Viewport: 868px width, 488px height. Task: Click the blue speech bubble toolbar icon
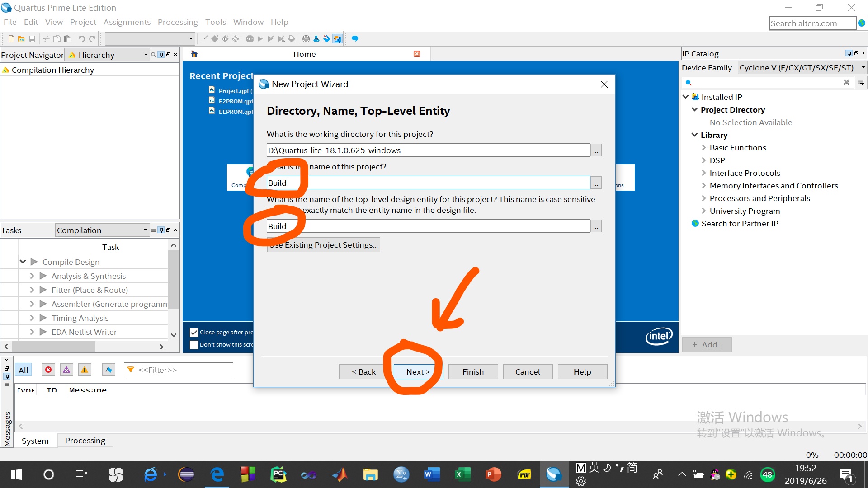(355, 39)
